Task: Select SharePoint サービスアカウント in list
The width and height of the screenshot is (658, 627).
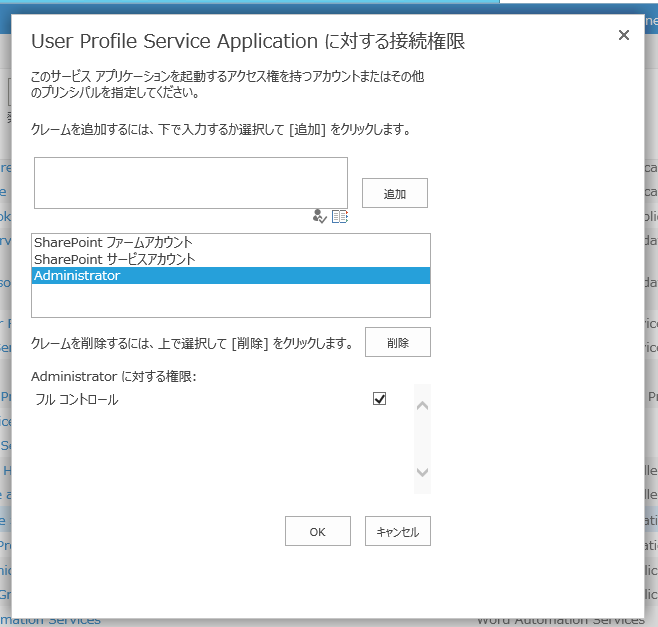Action: (x=231, y=259)
